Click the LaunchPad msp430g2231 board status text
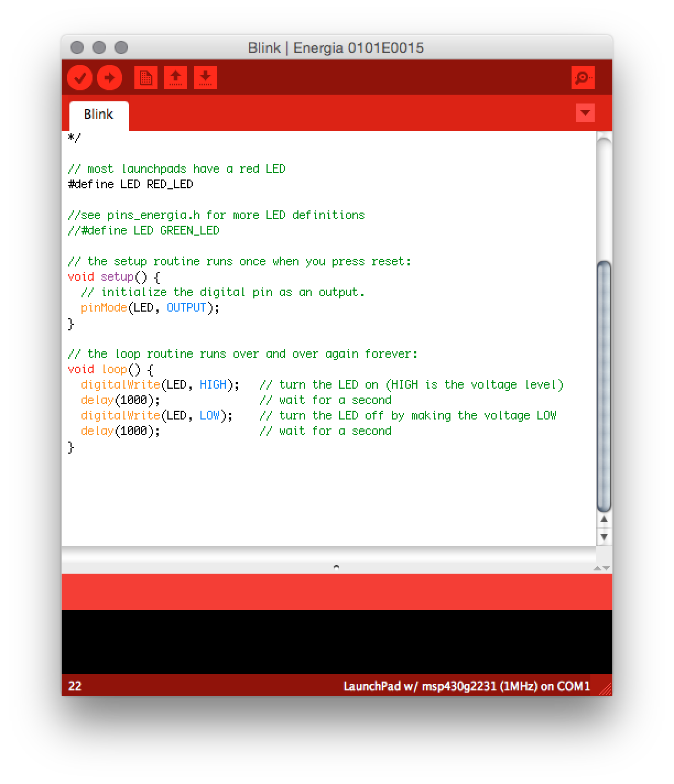 tap(466, 686)
